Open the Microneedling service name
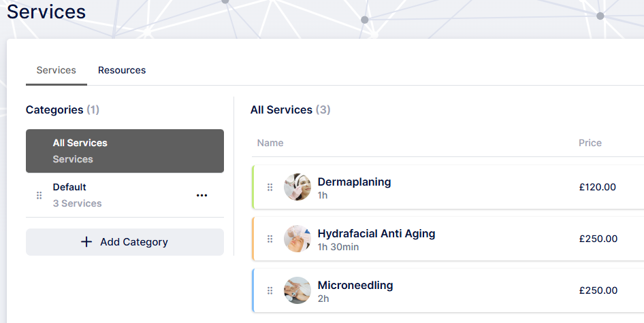644x323 pixels. (x=355, y=285)
